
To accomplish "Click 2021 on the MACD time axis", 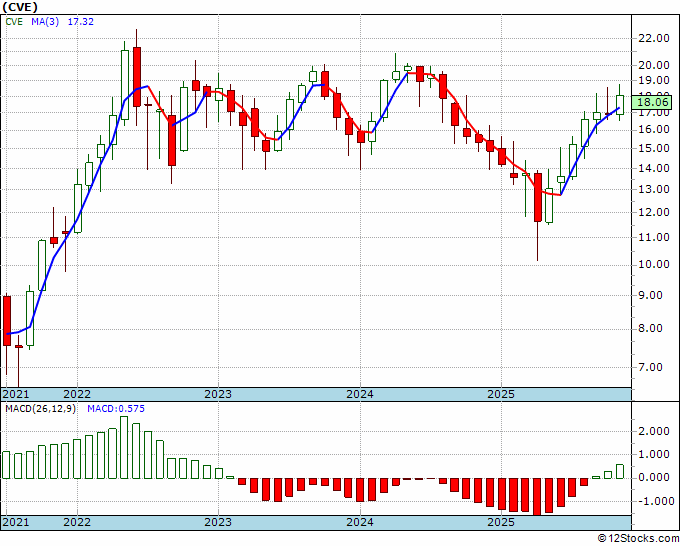I will pos(16,522).
